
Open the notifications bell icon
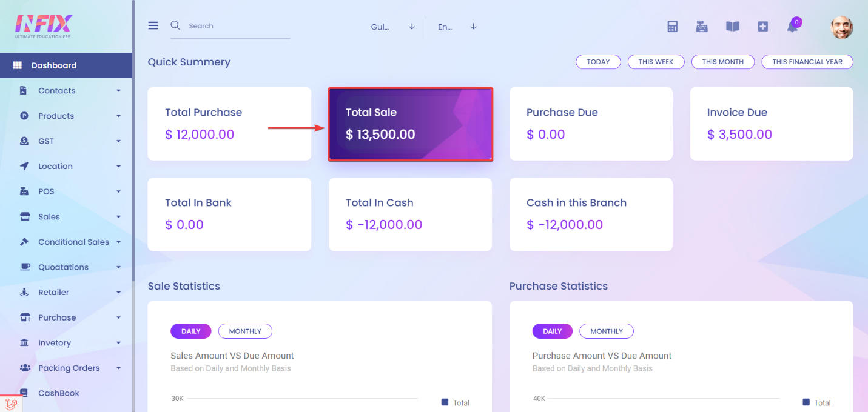pos(792,27)
